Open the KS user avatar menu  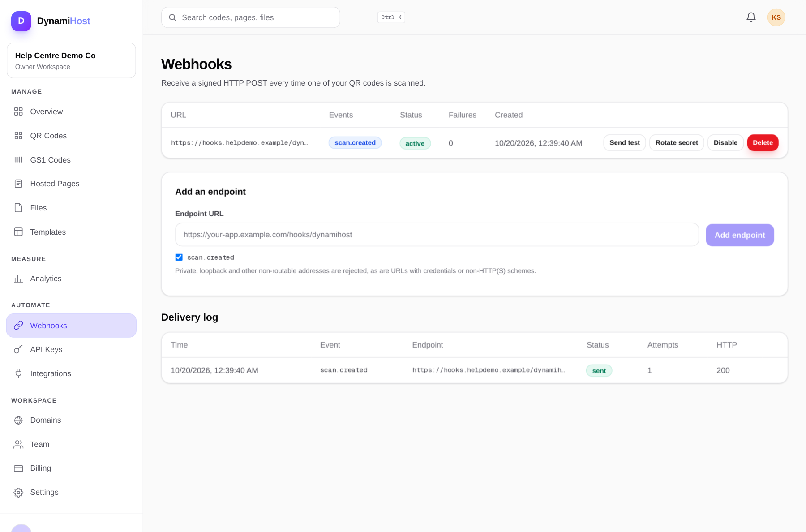(x=776, y=17)
